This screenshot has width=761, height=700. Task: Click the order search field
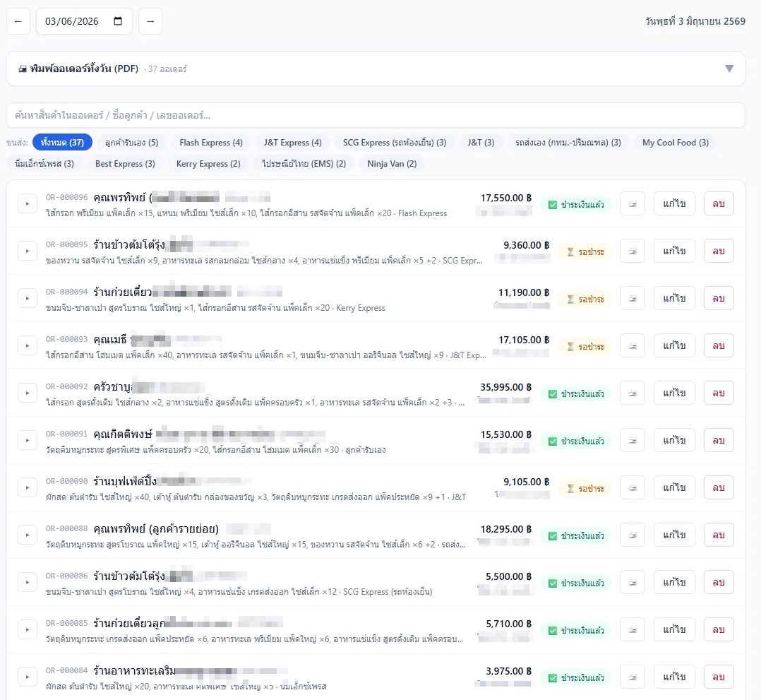376,115
